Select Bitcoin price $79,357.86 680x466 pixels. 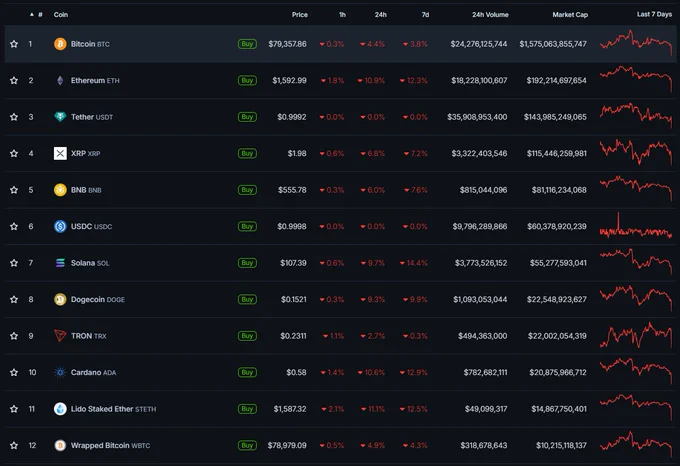(x=287, y=44)
